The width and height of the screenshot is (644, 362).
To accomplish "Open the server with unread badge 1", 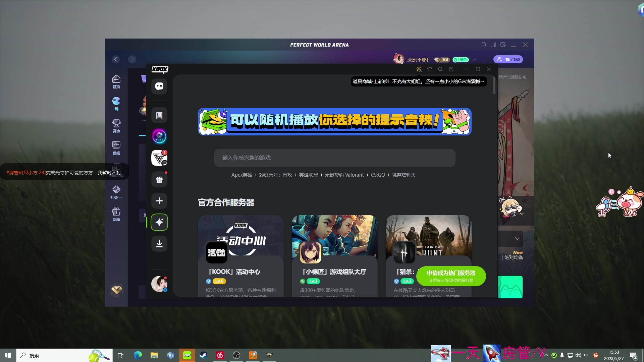I will pyautogui.click(x=159, y=158).
